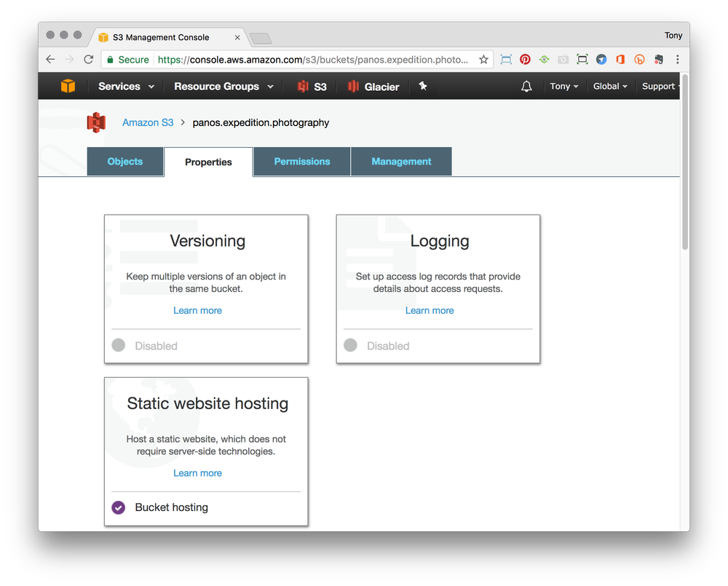Click the green padlock Secure indicator

[127, 60]
